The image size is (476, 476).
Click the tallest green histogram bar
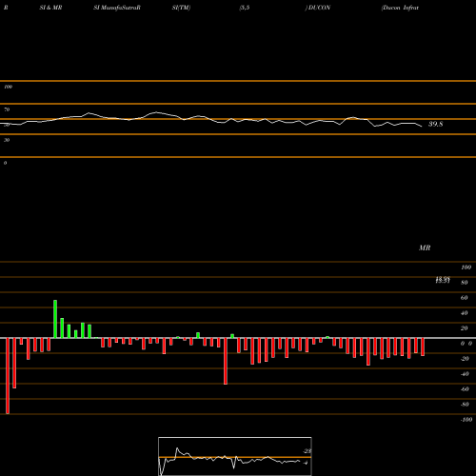coord(55,319)
